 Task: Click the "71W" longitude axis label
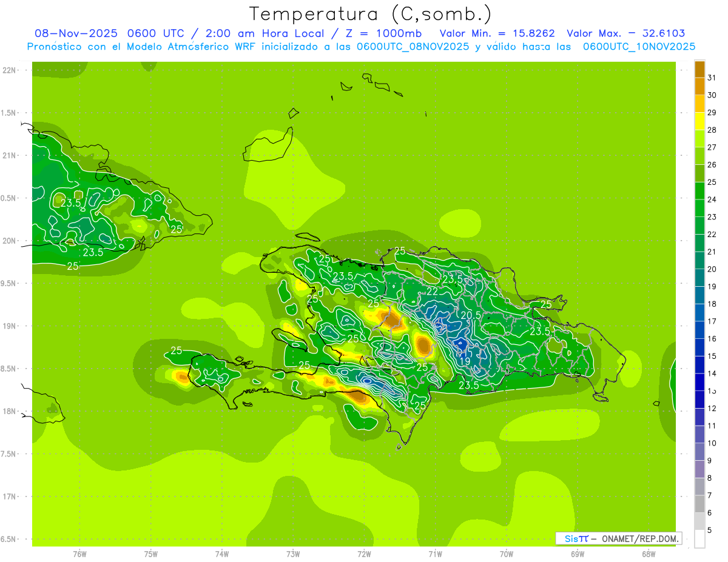pos(435,554)
